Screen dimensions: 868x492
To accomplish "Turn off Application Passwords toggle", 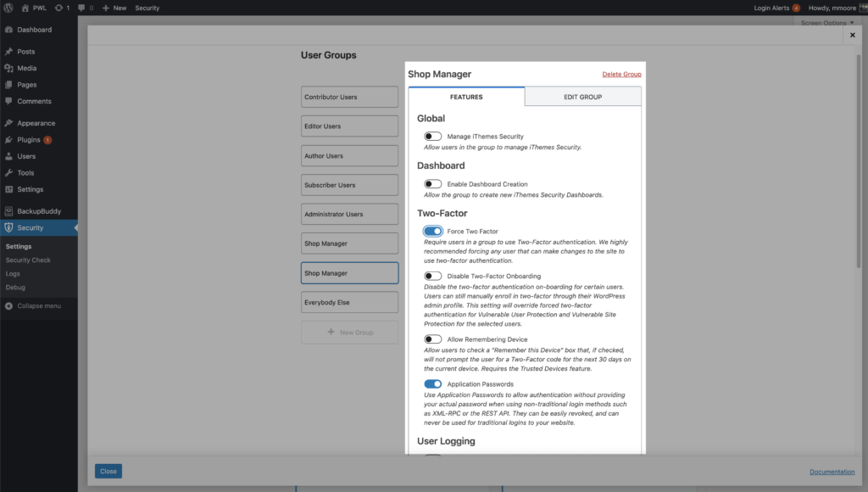I will pos(433,384).
